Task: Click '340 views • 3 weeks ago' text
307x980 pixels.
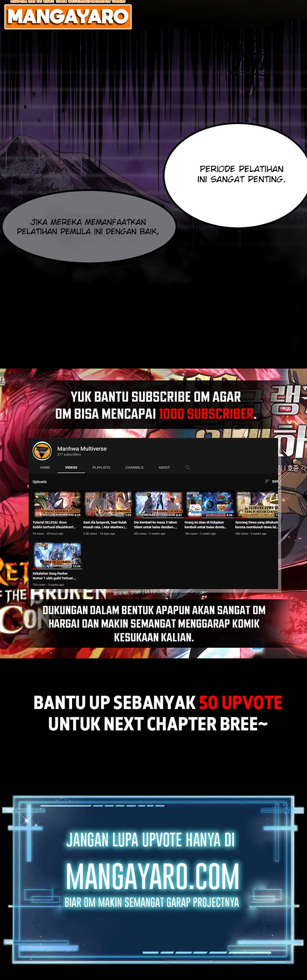Action: click(x=251, y=533)
